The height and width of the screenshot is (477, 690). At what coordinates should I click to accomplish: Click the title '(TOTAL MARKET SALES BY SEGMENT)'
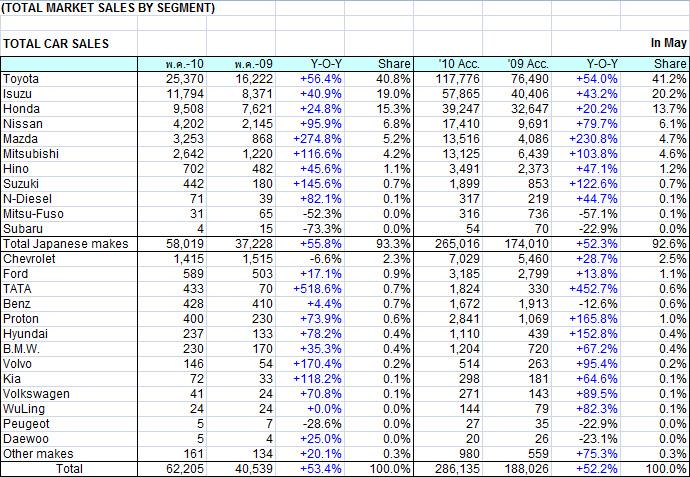click(x=108, y=8)
